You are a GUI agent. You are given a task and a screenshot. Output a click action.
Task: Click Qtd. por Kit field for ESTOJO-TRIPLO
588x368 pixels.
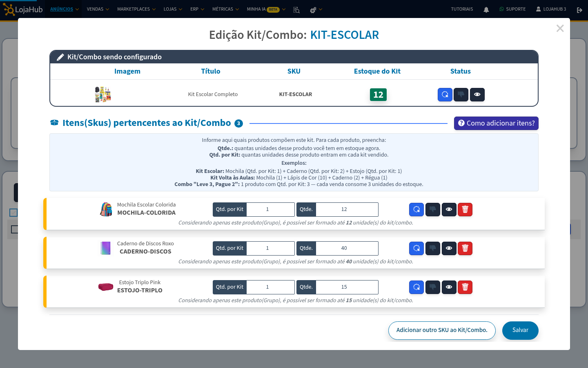pos(270,287)
